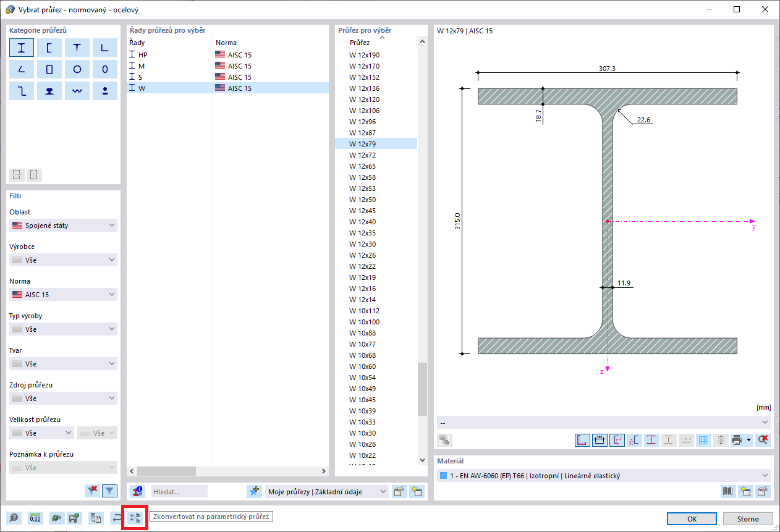
Task: Toggle total dimensions display in preview
Action: tap(599, 440)
